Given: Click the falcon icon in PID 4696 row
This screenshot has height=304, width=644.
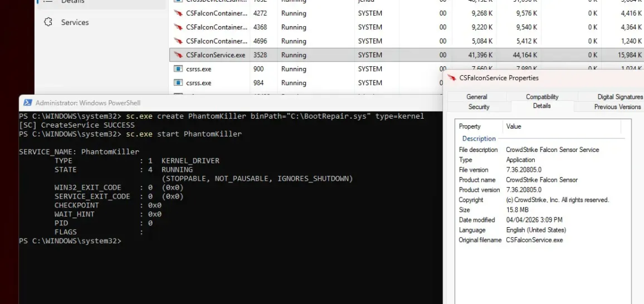Looking at the screenshot, I should [178, 41].
